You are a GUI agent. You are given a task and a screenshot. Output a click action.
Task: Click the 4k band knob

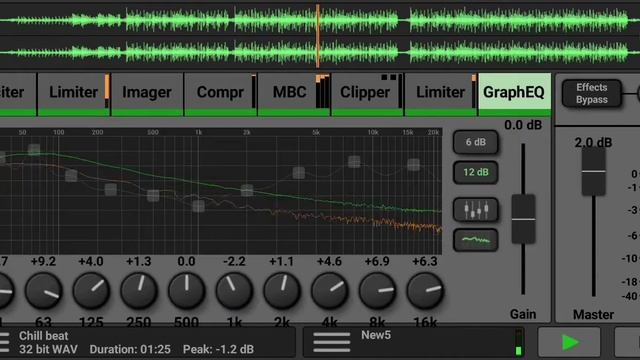[x=330, y=291]
